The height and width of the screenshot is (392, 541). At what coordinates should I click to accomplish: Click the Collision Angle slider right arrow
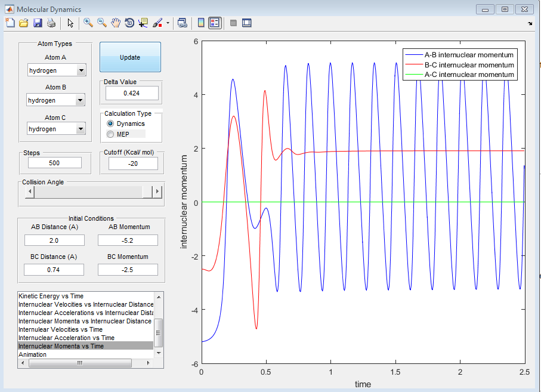(157, 192)
